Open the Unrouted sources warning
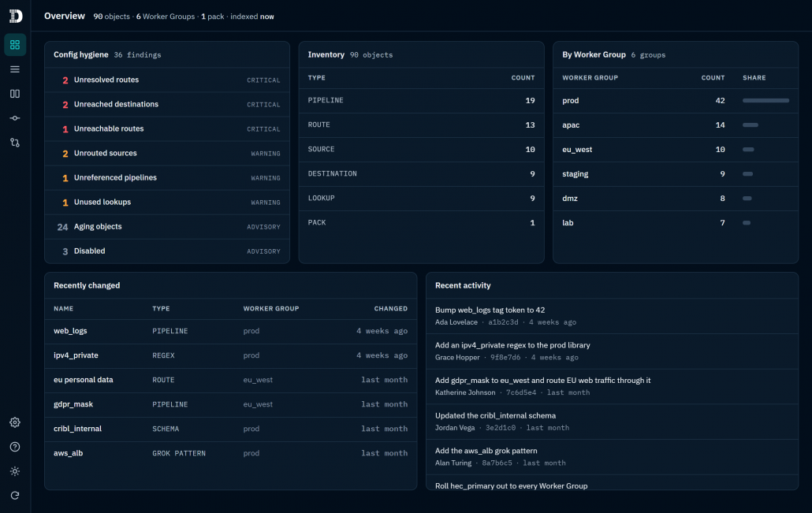Image resolution: width=812 pixels, height=513 pixels. (167, 153)
